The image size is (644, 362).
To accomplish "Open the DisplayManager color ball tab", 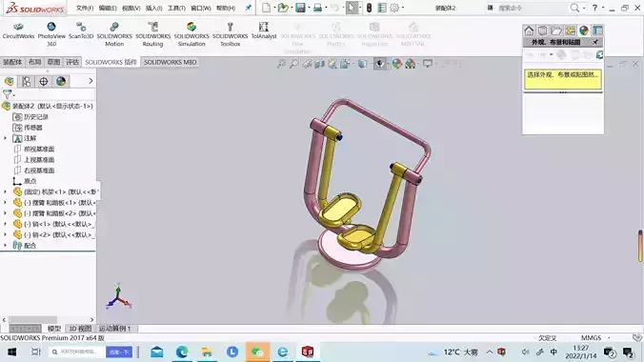I will [61, 81].
